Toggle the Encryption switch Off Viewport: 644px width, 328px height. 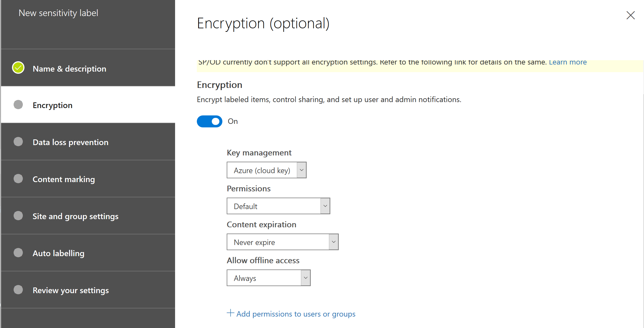tap(209, 121)
